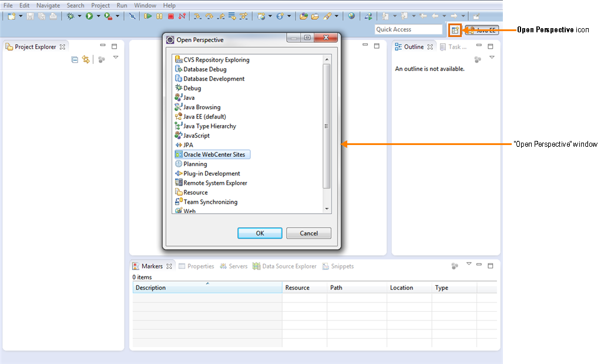Click the perspective list scrollbar thumb
The width and height of the screenshot is (601, 364).
coord(327,126)
